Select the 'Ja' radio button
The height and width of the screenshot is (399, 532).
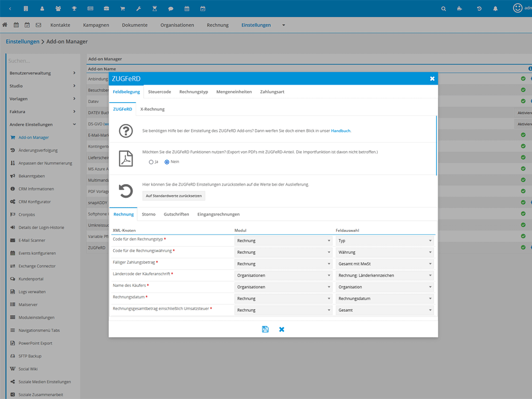click(x=151, y=162)
